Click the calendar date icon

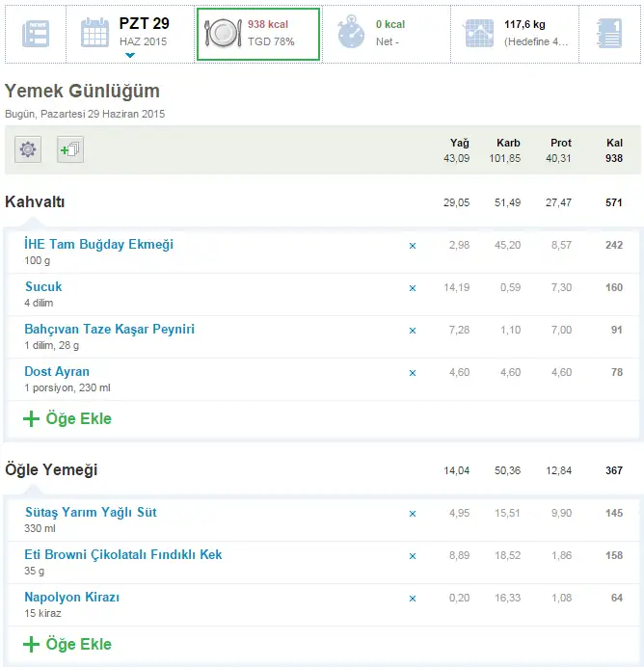point(94,33)
